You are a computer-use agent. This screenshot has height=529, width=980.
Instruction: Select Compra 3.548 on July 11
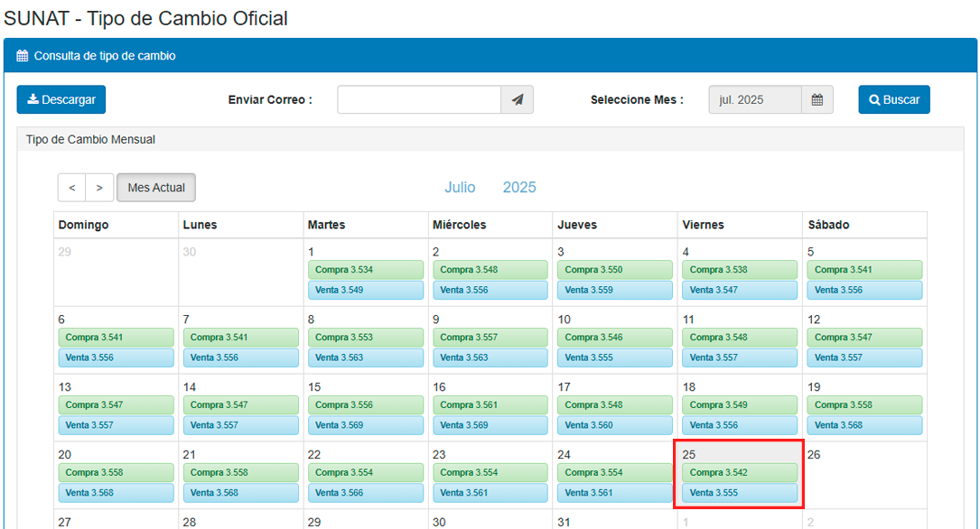point(740,338)
